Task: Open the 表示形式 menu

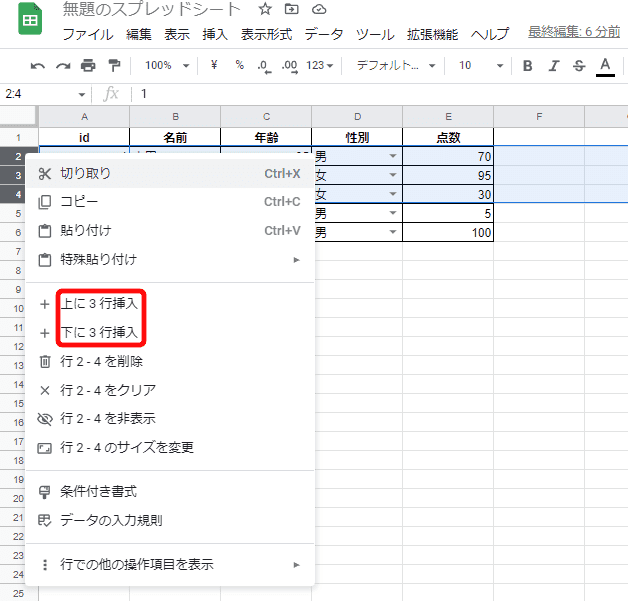Action: coord(266,34)
